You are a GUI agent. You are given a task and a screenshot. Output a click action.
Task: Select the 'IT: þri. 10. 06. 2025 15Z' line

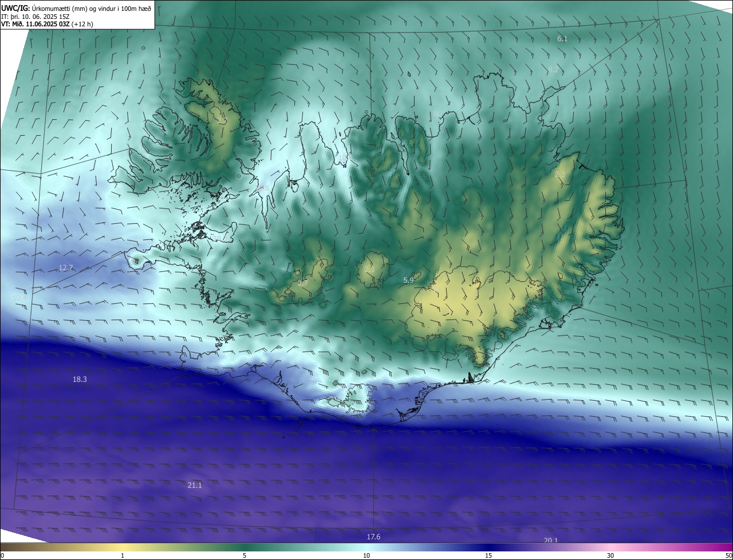point(36,17)
